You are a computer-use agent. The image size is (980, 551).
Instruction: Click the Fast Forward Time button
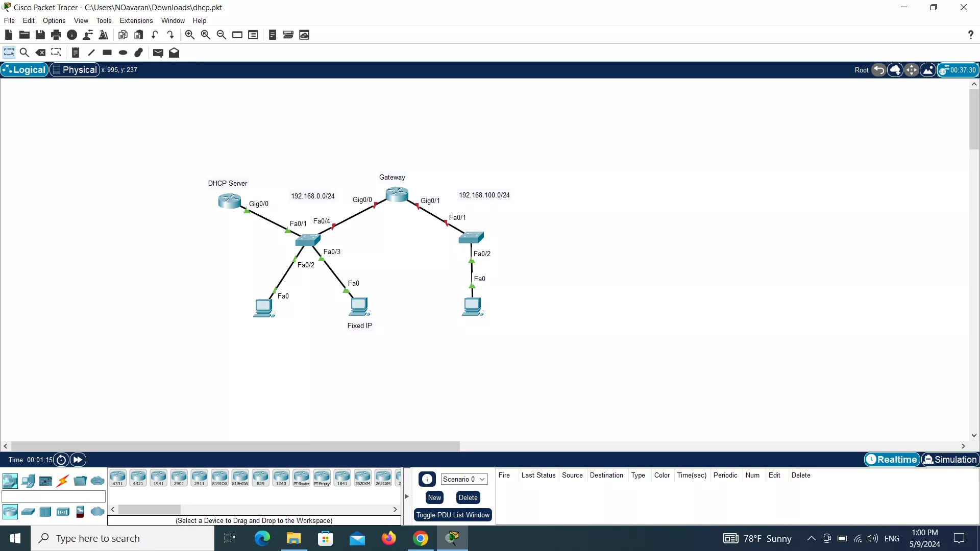[78, 460]
